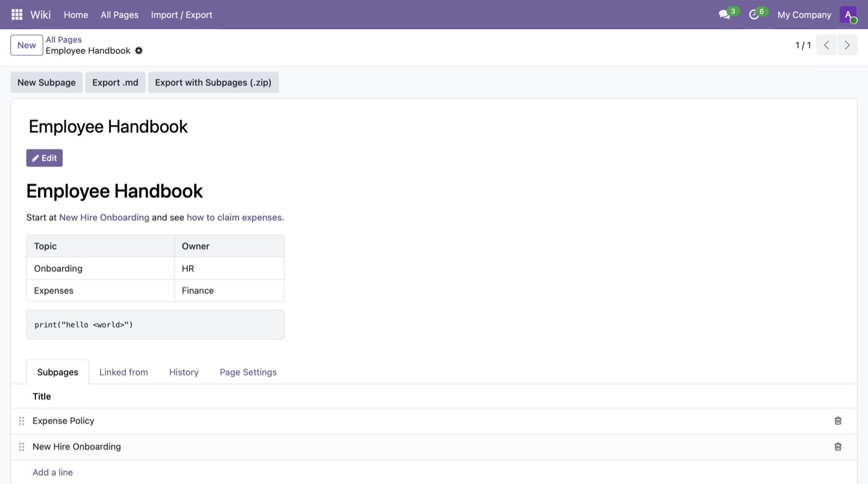This screenshot has width=868, height=484.
Task: Click the All Pages breadcrumb link
Action: (64, 40)
